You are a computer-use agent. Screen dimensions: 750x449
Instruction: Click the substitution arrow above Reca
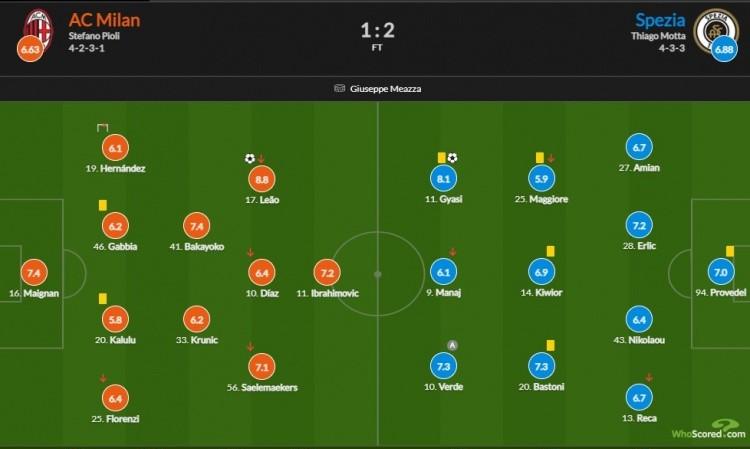pos(649,377)
